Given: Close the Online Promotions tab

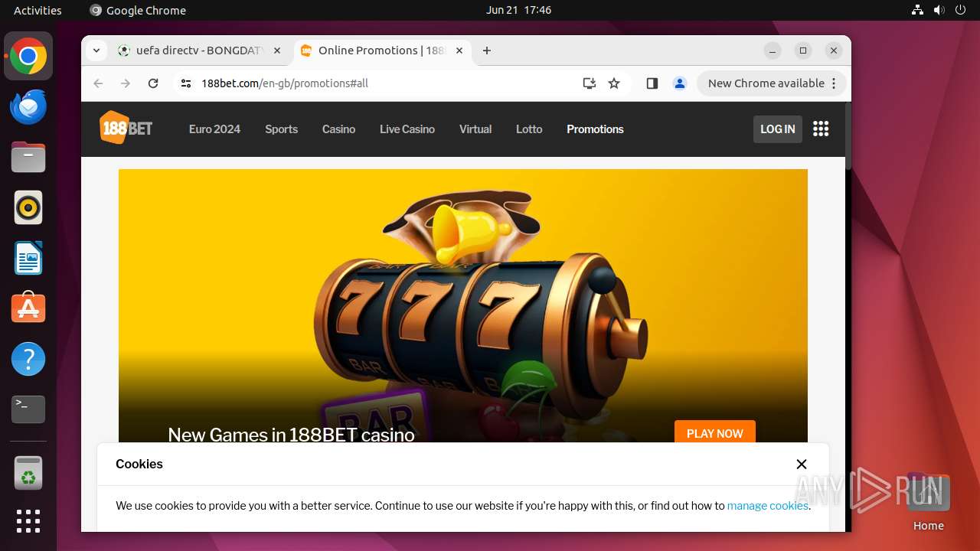Looking at the screenshot, I should click(x=459, y=51).
